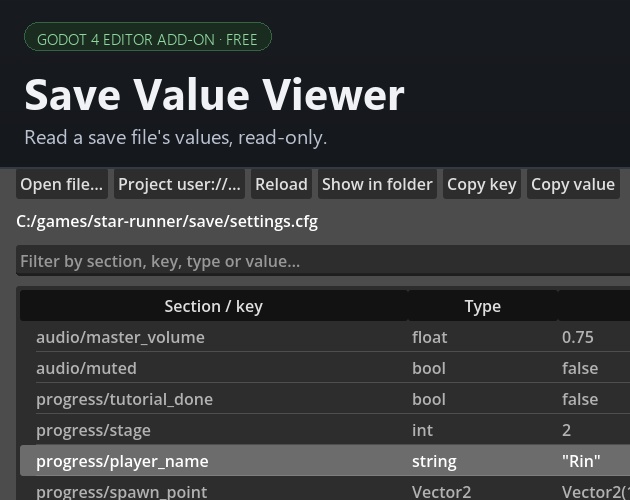
Task: Click the 0.75 value cell
Action: tap(577, 337)
